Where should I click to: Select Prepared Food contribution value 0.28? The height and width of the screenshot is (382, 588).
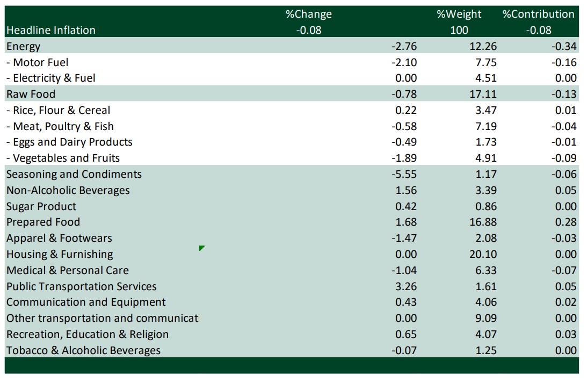(x=566, y=222)
